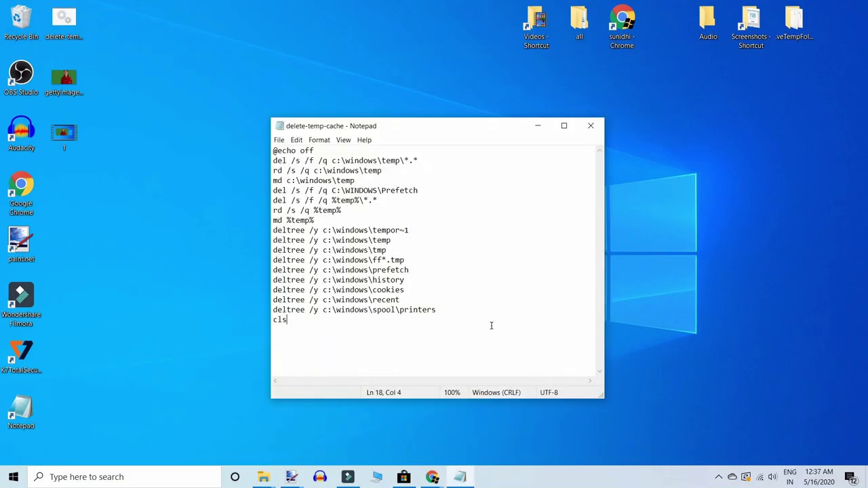The height and width of the screenshot is (488, 868).
Task: Click the line 'deltree /y c:\windows\spool\printers'
Action: 354,310
